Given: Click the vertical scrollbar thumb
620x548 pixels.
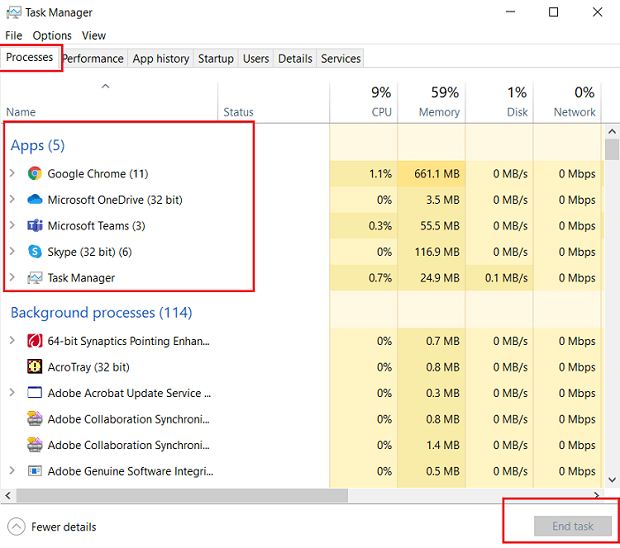Looking at the screenshot, I should [612, 149].
